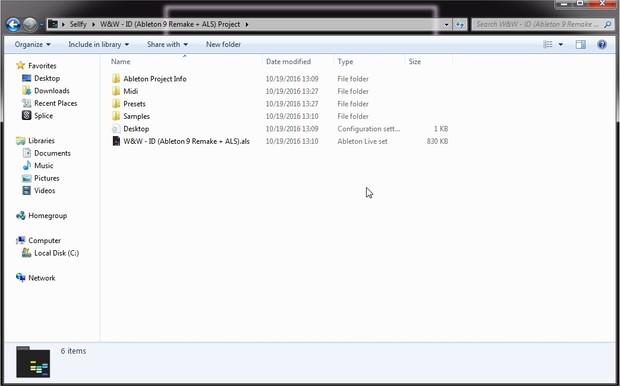Click the Midi folder name
This screenshot has width=620, height=386.
tap(130, 91)
